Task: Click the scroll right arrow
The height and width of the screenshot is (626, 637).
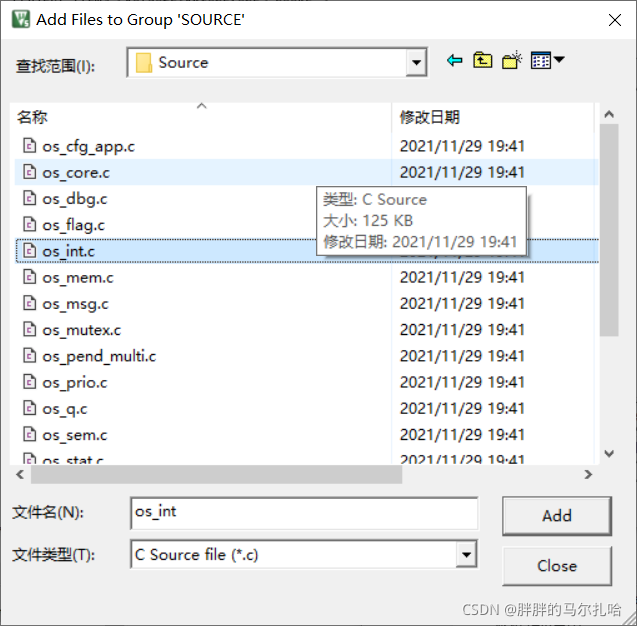Action: pyautogui.click(x=588, y=474)
